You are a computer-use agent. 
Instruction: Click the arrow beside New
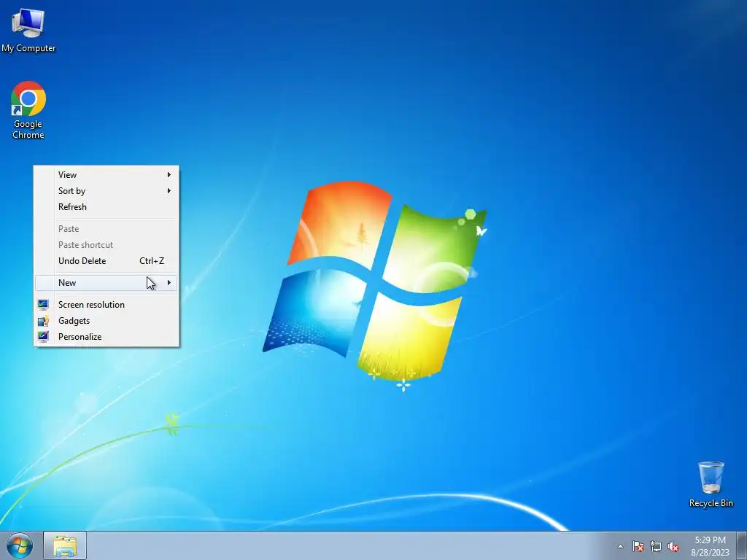(x=169, y=283)
